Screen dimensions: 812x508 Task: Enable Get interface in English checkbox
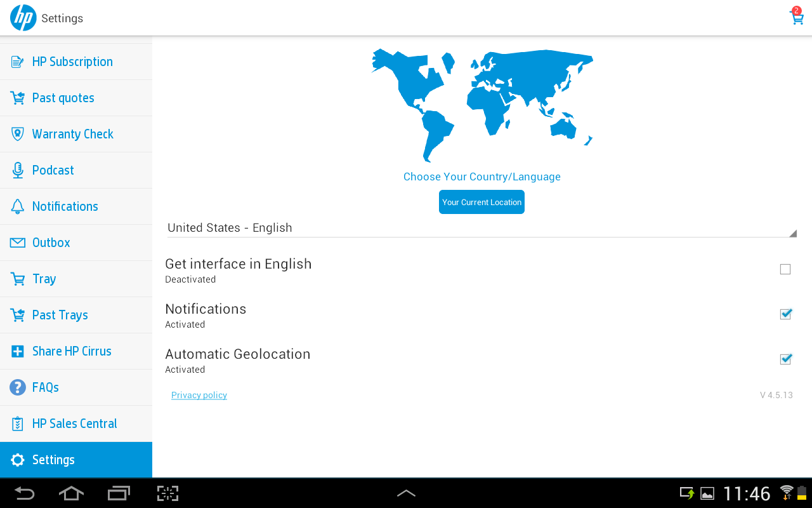(x=785, y=269)
